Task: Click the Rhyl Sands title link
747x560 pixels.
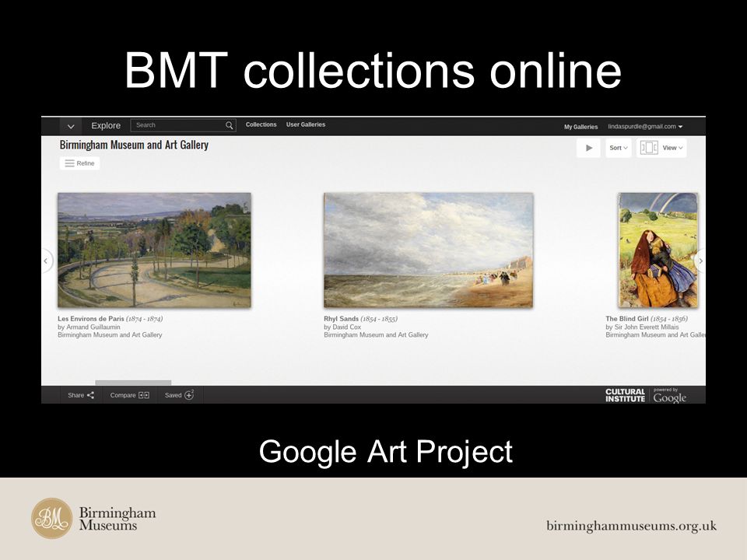Action: tap(341, 319)
